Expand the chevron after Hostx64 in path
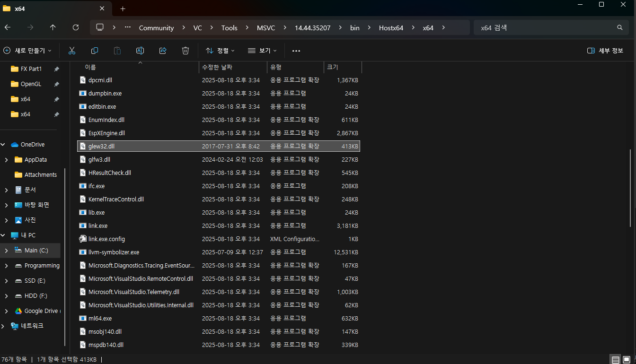The height and width of the screenshot is (364, 636). (x=413, y=28)
